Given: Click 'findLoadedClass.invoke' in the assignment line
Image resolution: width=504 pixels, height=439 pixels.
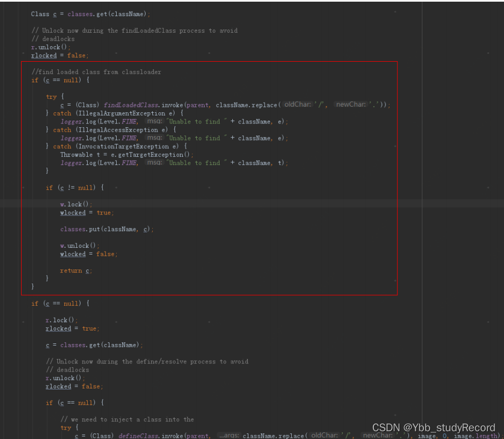Looking at the screenshot, I should (143, 105).
